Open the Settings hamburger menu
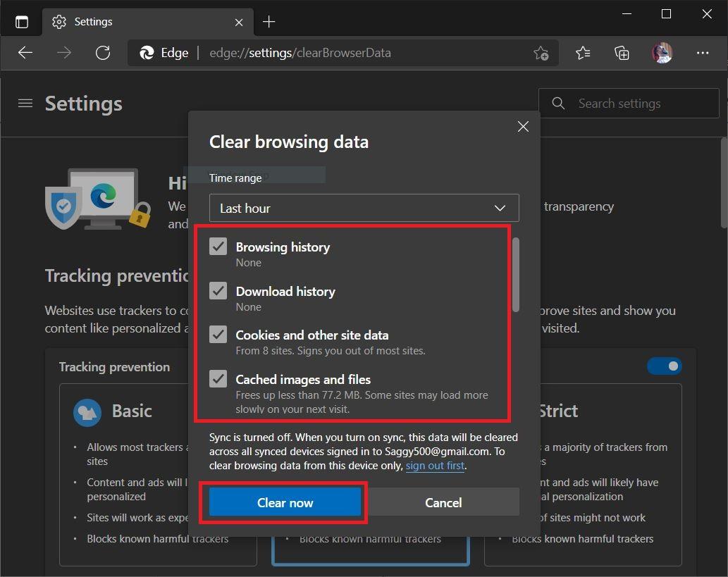The image size is (728, 577). pos(25,104)
